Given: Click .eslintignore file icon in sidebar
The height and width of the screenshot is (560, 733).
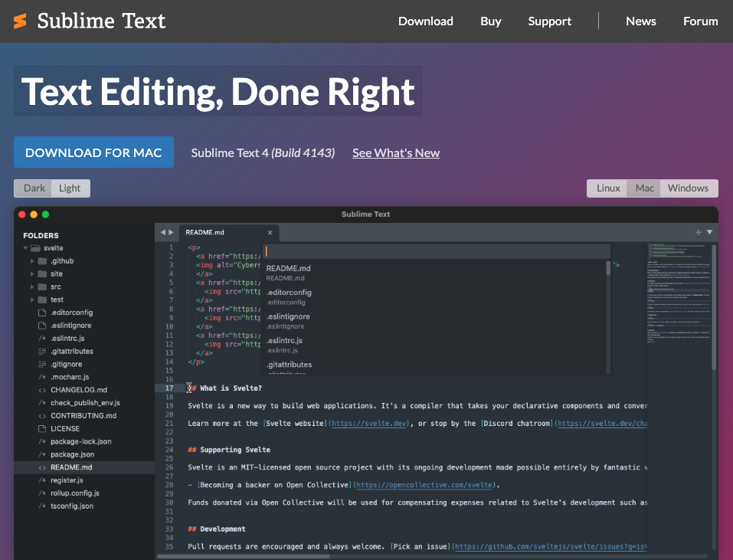Looking at the screenshot, I should point(42,326).
